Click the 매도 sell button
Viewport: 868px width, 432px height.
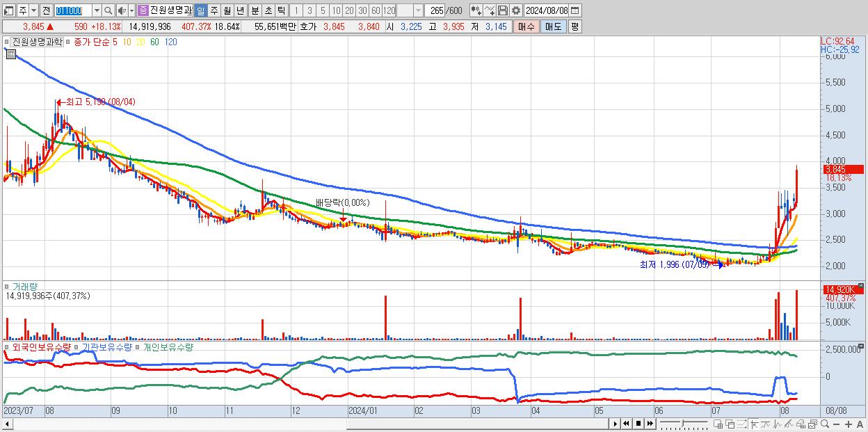pyautogui.click(x=554, y=26)
